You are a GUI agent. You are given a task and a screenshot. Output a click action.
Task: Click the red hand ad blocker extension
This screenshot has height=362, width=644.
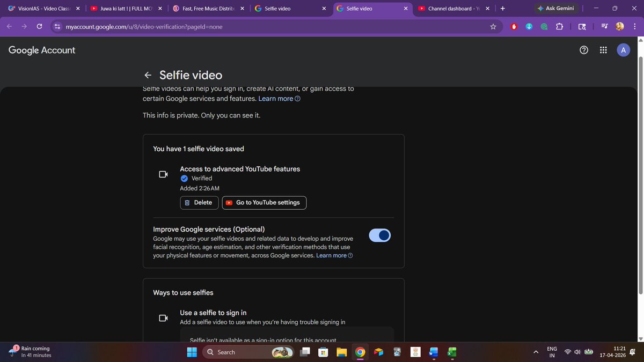pyautogui.click(x=514, y=26)
